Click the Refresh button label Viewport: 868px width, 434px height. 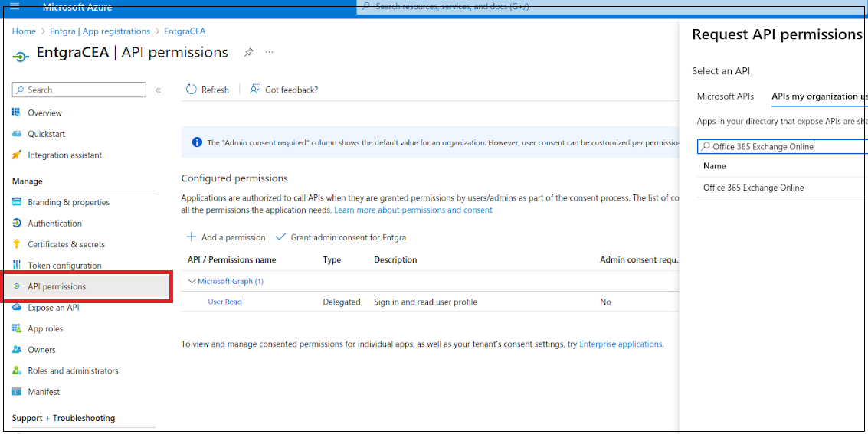215,90
